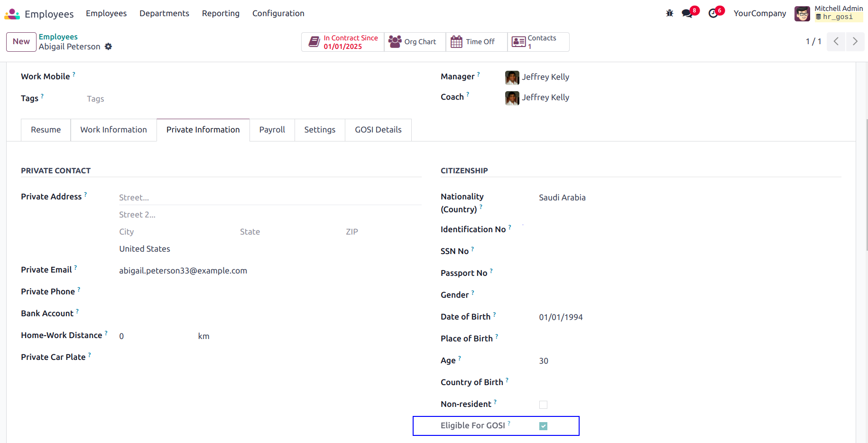Toggle the Non-resident checkbox

pos(543,405)
